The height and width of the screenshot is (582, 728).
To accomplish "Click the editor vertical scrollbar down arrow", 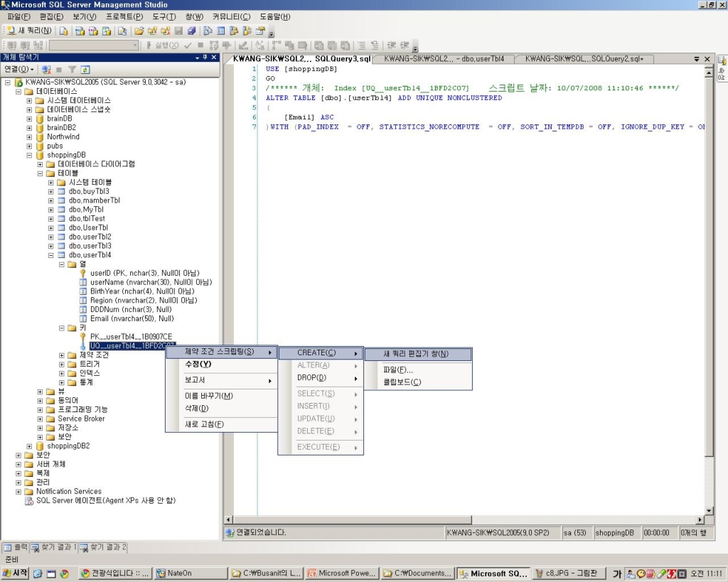I will (x=709, y=510).
